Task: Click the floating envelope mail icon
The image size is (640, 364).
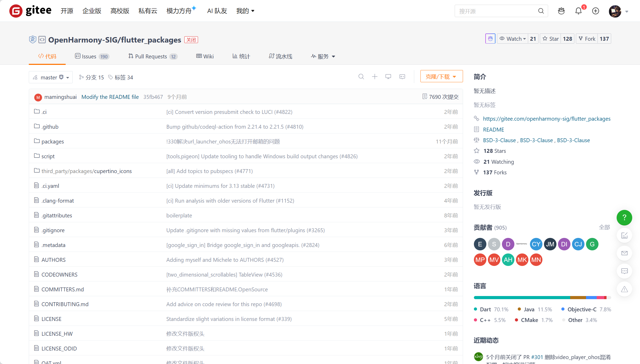Action: coord(624,253)
